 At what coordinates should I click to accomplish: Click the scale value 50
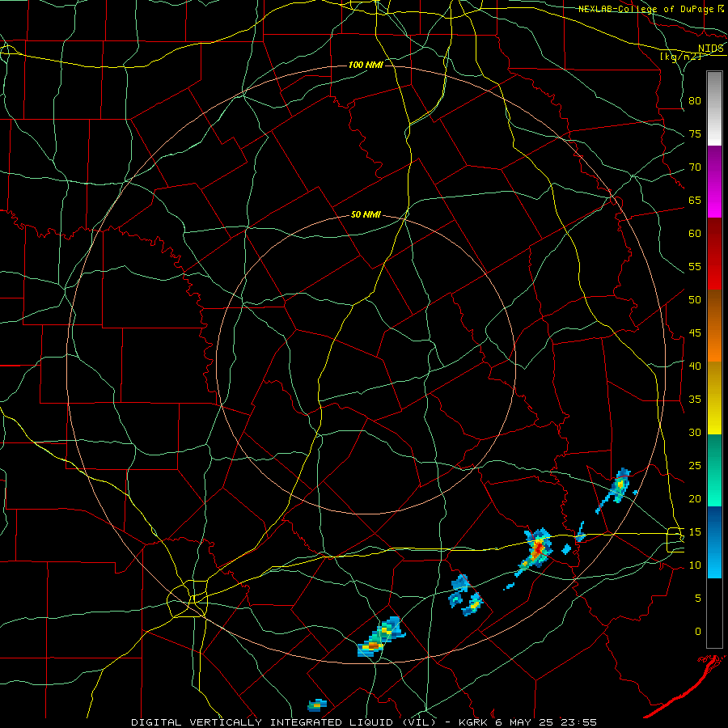point(695,300)
